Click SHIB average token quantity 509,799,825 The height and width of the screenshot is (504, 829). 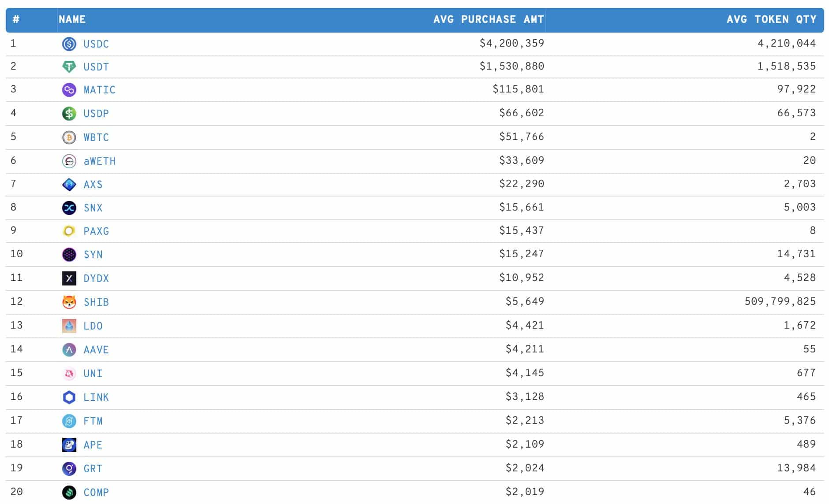pos(780,301)
